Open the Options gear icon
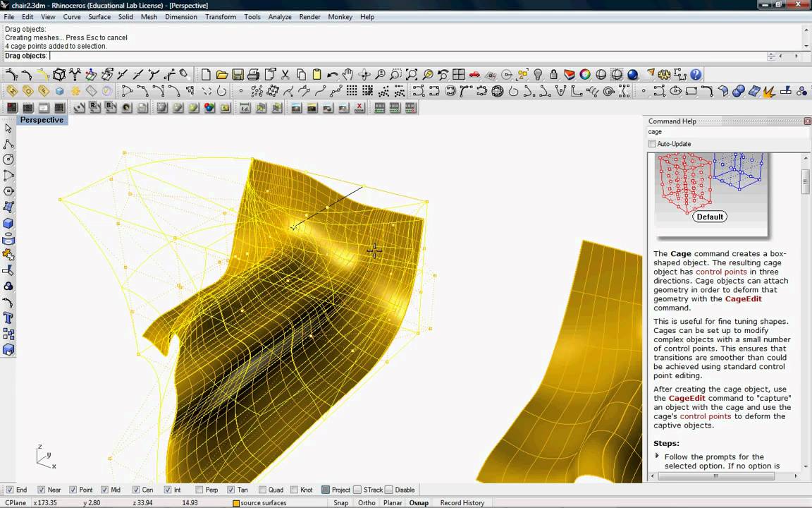The height and width of the screenshot is (508, 812). click(x=665, y=75)
